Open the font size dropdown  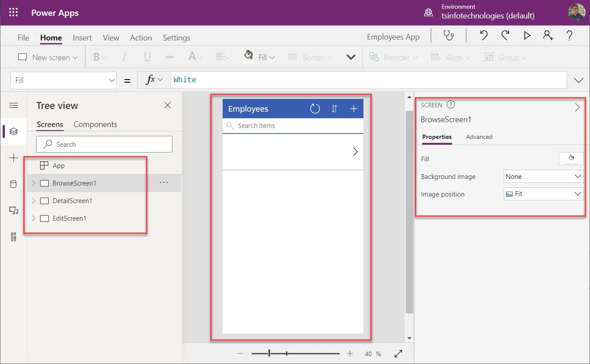(195, 57)
